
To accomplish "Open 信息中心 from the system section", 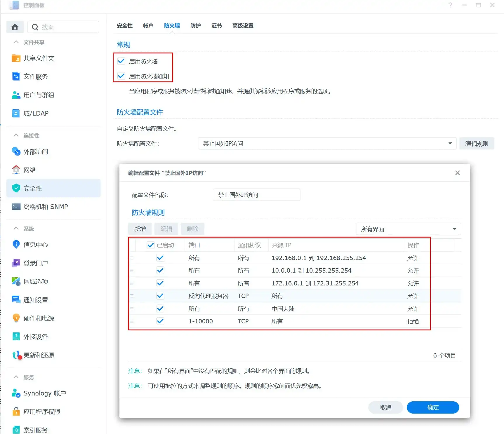I will click(35, 245).
